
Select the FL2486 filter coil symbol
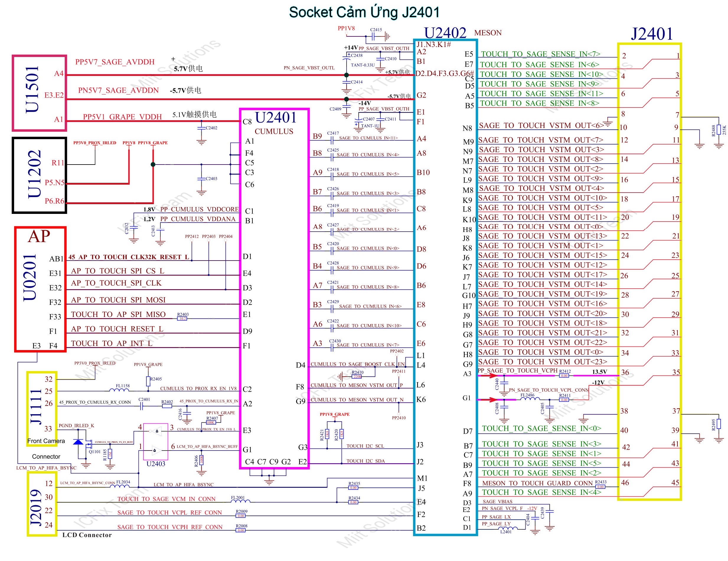click(530, 399)
